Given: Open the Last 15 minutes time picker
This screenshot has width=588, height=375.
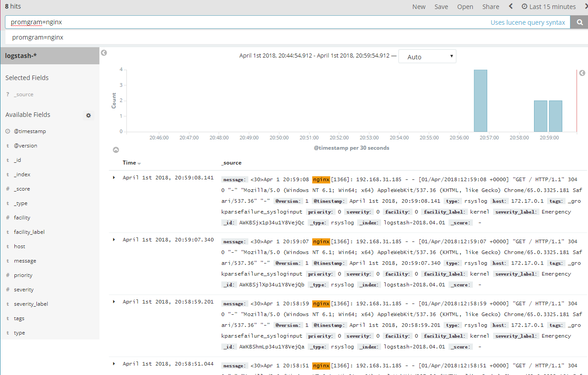Looking at the screenshot, I should pos(548,7).
